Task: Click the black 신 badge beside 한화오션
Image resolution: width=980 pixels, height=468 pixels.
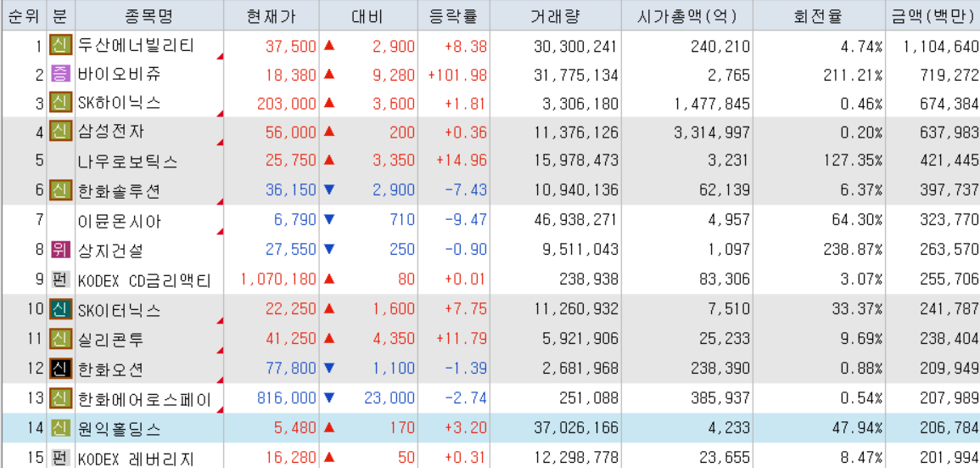Action: 60,368
